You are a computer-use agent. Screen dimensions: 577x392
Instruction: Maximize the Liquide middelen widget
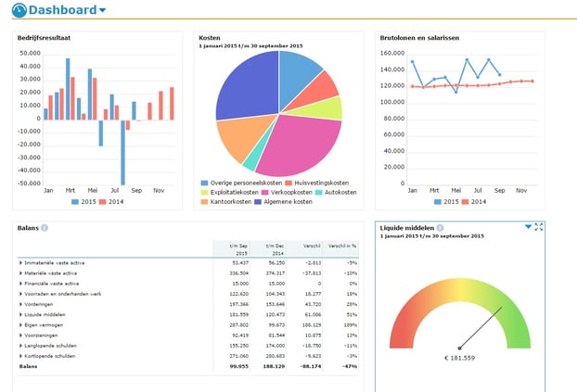(x=539, y=226)
